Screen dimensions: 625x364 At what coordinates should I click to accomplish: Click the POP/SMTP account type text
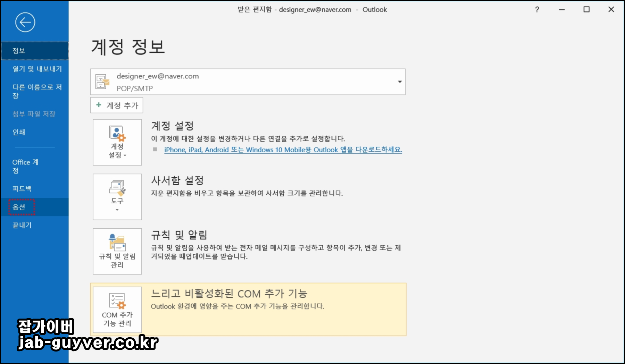135,88
